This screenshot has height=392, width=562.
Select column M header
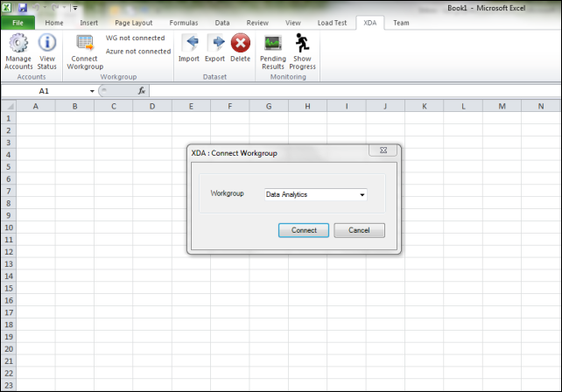[x=502, y=106]
